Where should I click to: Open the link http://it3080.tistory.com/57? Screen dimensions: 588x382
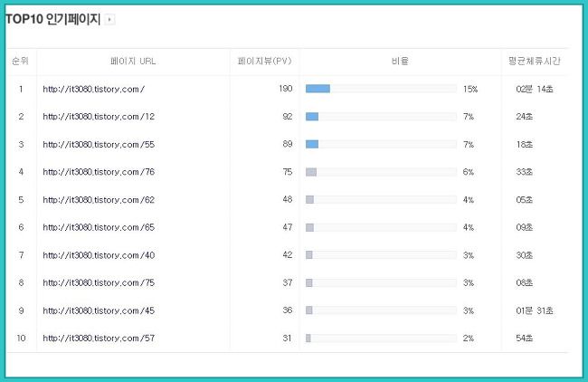pyautogui.click(x=99, y=338)
